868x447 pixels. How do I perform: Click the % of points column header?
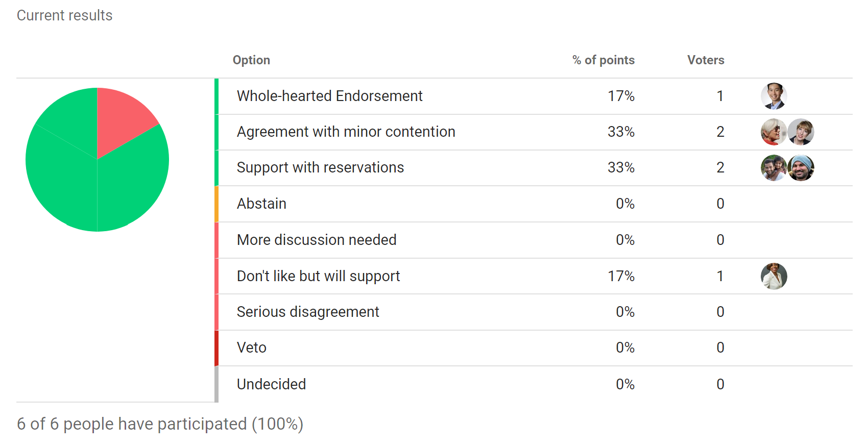click(x=604, y=60)
